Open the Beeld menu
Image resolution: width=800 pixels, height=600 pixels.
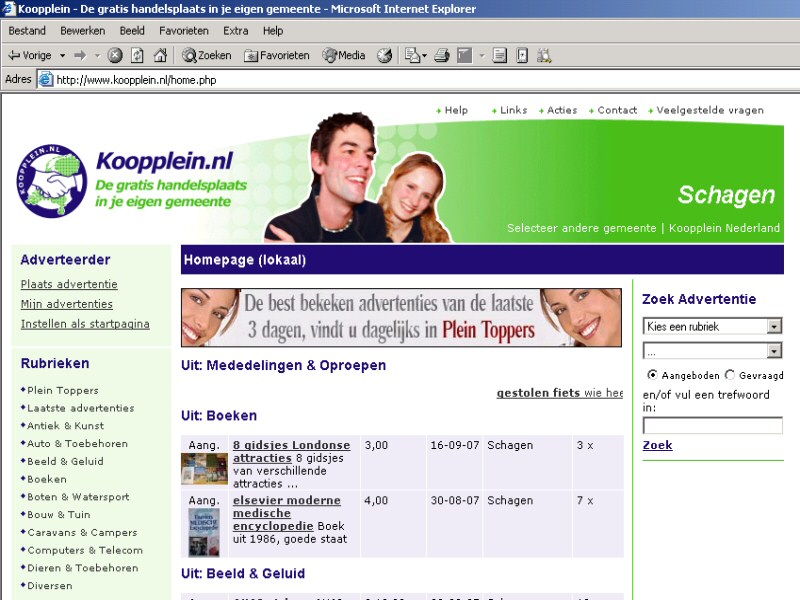tap(132, 31)
